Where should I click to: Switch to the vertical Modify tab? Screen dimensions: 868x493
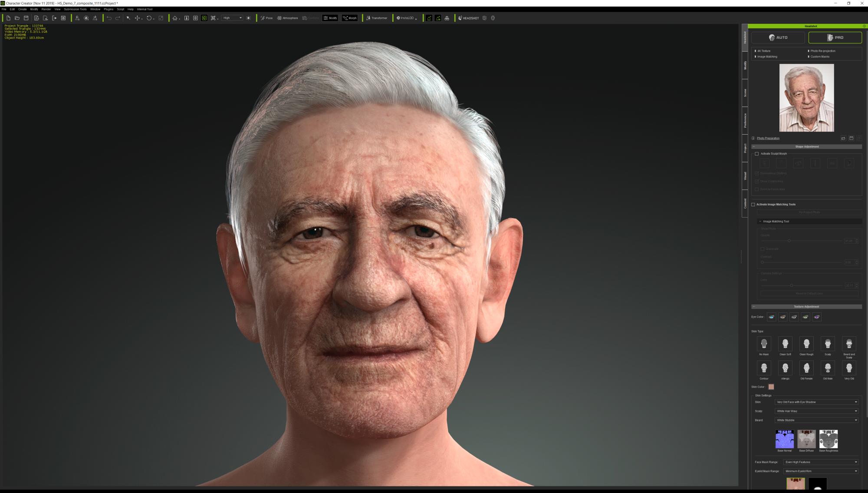tap(745, 65)
